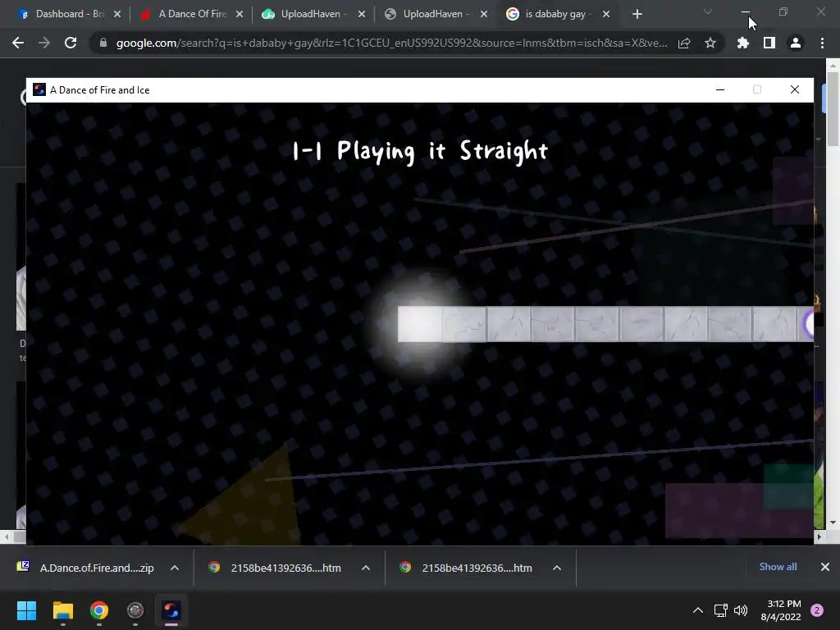This screenshot has width=840, height=630.
Task: Click the A Dance of Fire and Ice title icon
Action: 39,89
